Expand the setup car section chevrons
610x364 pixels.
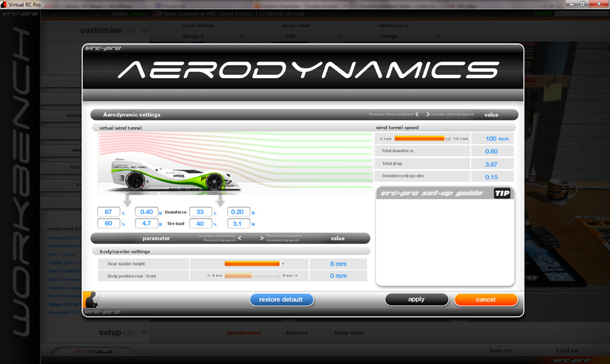pyautogui.click(x=145, y=332)
